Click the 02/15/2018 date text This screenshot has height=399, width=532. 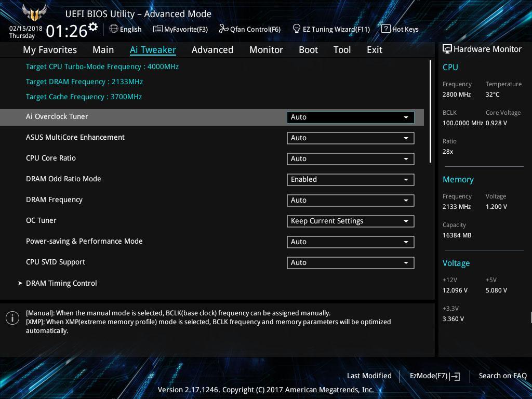[26, 29]
